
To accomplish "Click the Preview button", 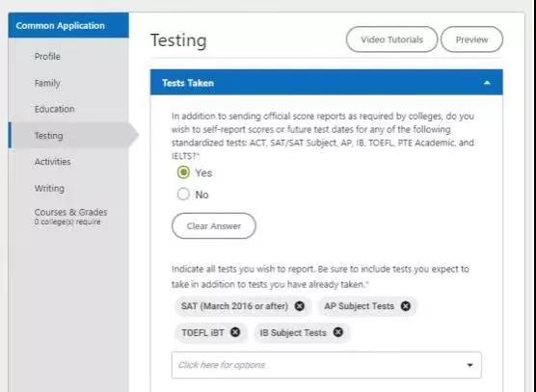I will pos(471,39).
